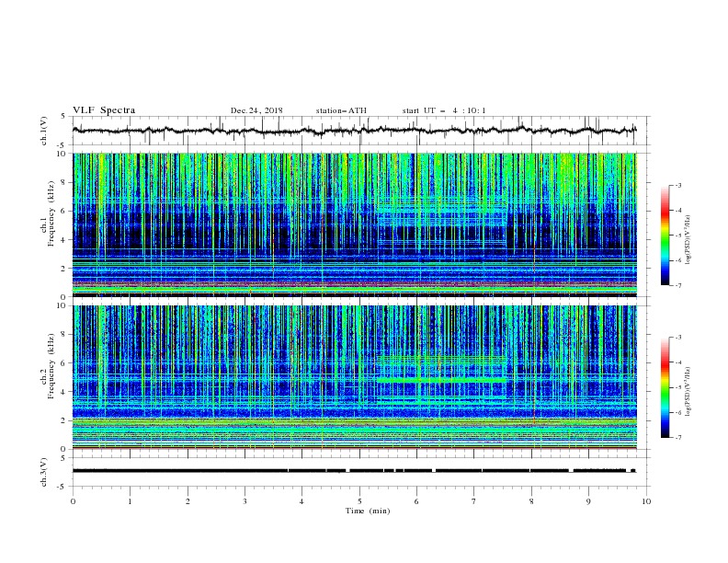
Task: Click the time axis tick label '8'
Action: coord(531,501)
